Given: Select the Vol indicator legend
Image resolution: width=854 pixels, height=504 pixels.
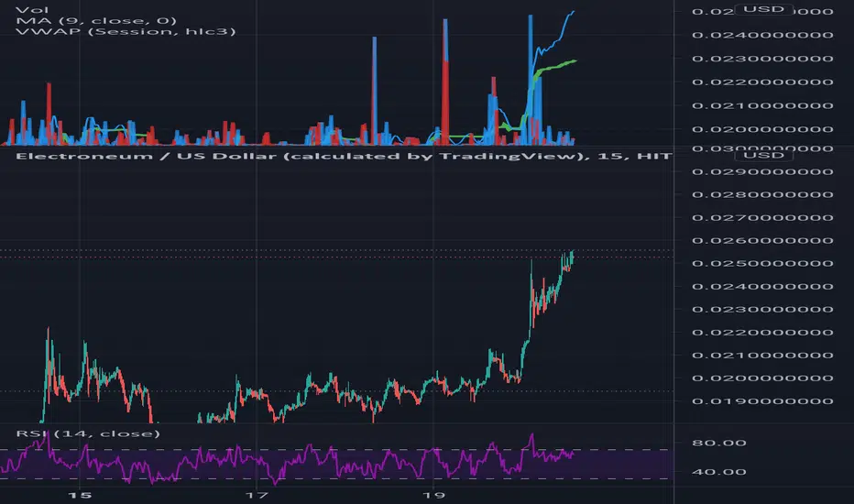Looking at the screenshot, I should tap(32, 10).
